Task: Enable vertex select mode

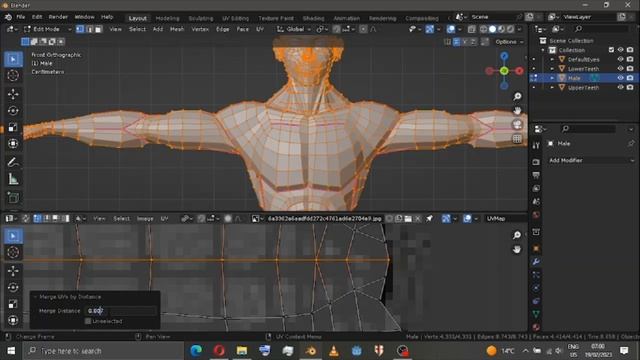Action: (x=80, y=29)
